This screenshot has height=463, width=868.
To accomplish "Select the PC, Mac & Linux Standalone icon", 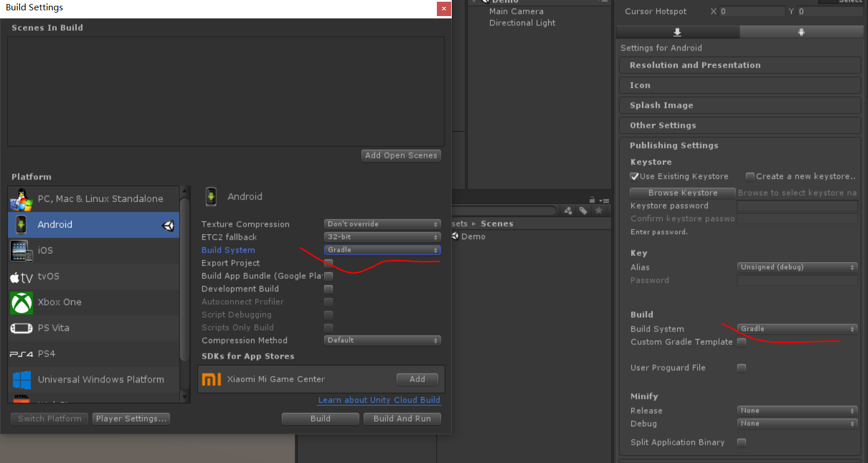I will [x=21, y=199].
